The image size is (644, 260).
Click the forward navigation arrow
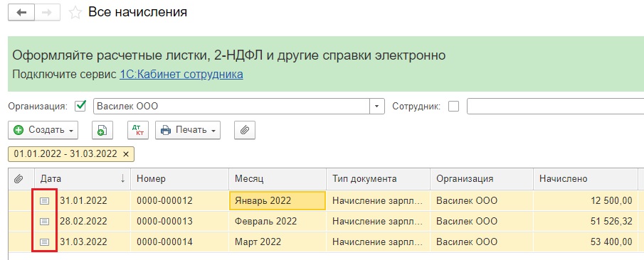click(47, 13)
